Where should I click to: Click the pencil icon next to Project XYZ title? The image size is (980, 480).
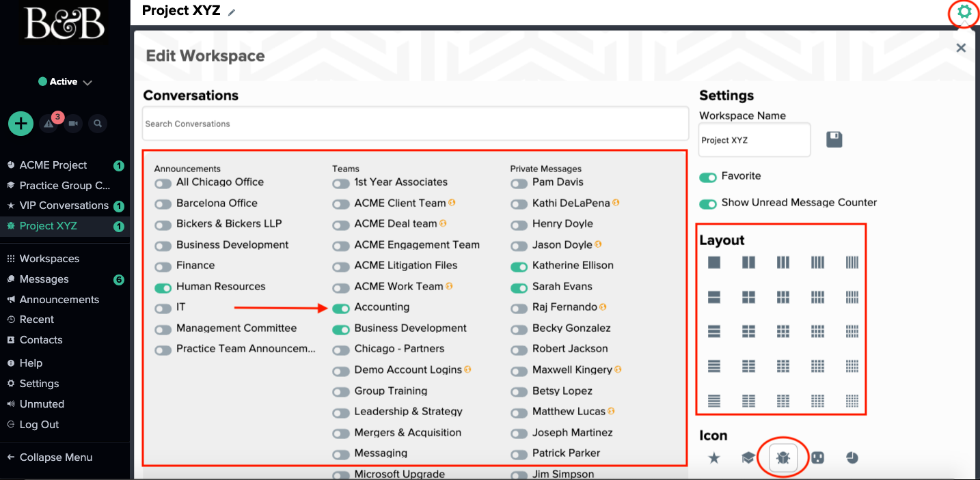click(232, 12)
